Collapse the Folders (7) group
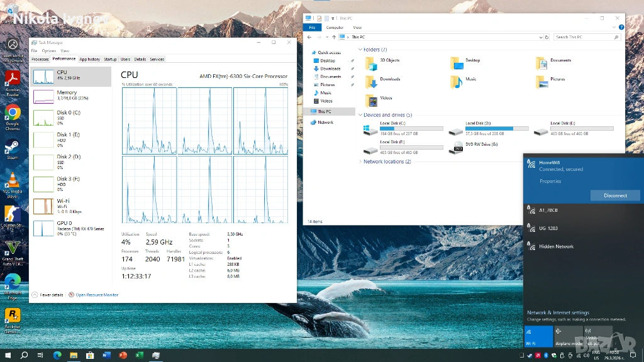 [x=360, y=50]
